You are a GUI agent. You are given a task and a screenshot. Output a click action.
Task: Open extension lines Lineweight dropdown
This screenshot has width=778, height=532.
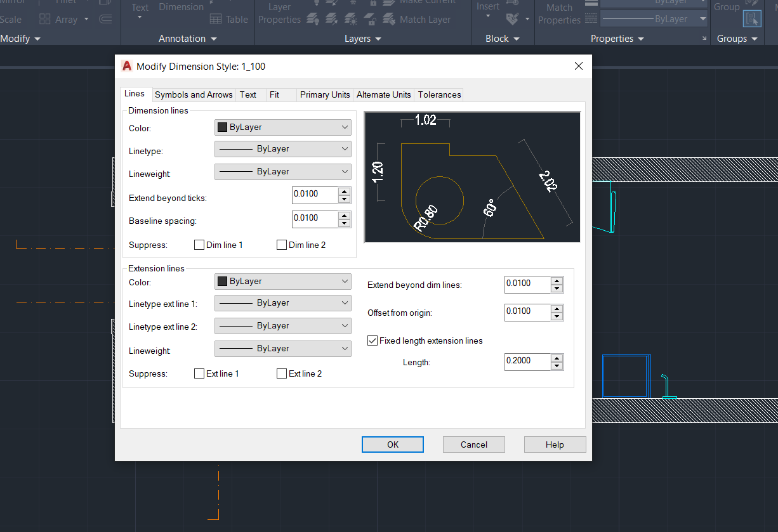tap(283, 349)
